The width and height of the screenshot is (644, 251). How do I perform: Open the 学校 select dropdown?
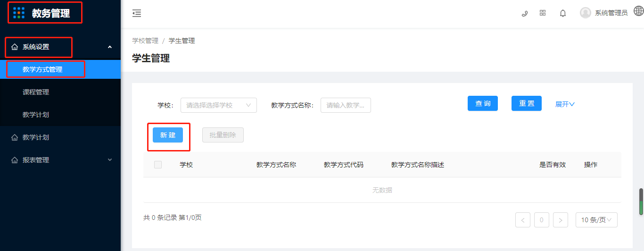pyautogui.click(x=219, y=105)
